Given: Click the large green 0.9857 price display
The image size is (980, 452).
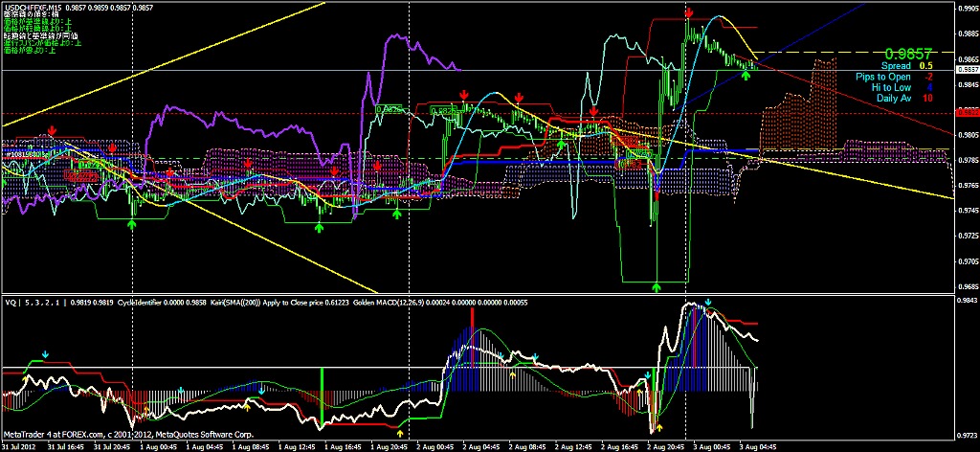Looking at the screenshot, I should click(x=908, y=53).
